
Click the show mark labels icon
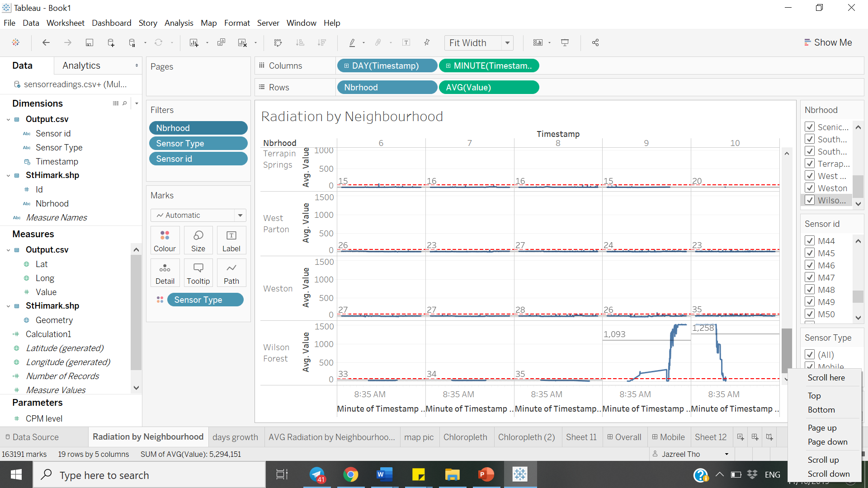[406, 42]
